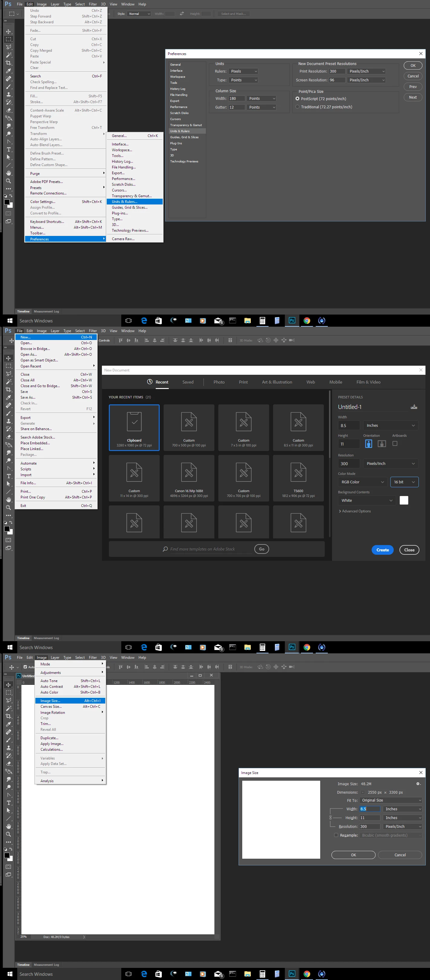Viewport: 430px width, 980px height.
Task: Open Type units dropdown showing Points
Action: click(244, 80)
